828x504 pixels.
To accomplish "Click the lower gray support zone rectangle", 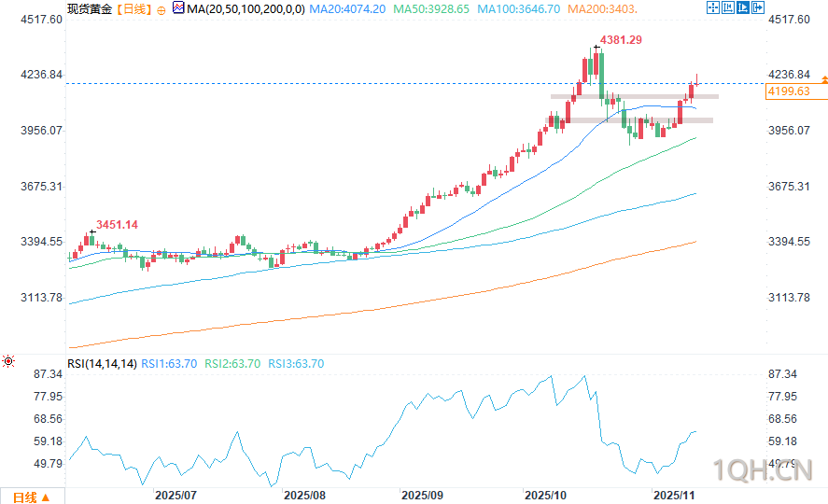I will click(629, 120).
